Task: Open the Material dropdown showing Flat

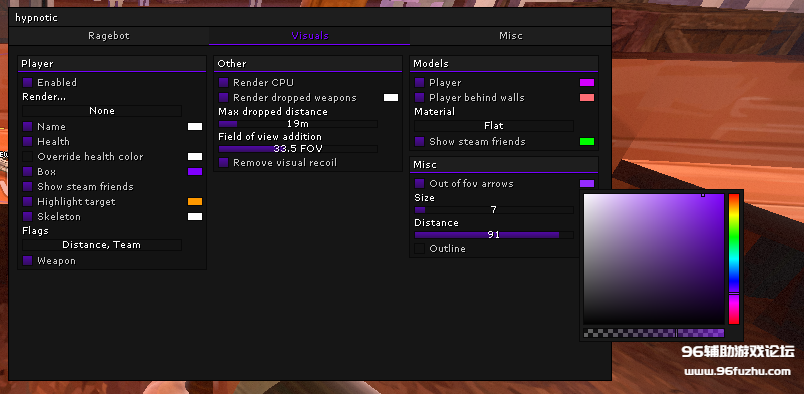Action: pos(494,126)
